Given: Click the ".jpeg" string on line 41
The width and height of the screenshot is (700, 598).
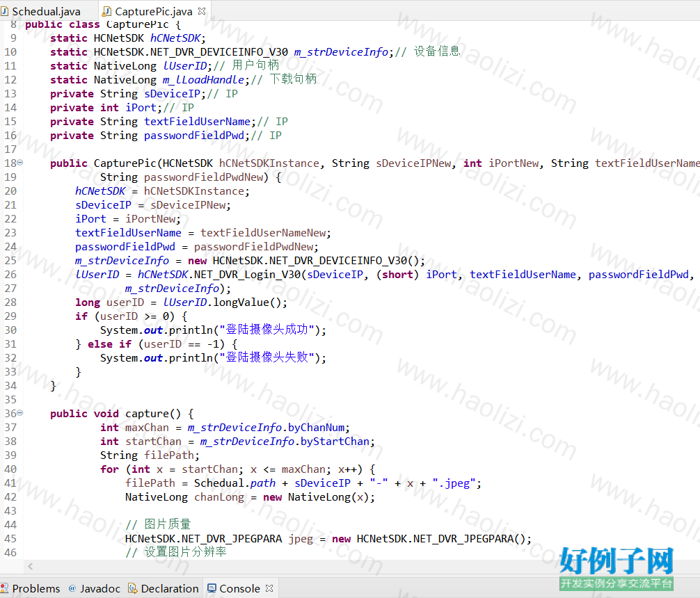Looking at the screenshot, I should coord(454,483).
